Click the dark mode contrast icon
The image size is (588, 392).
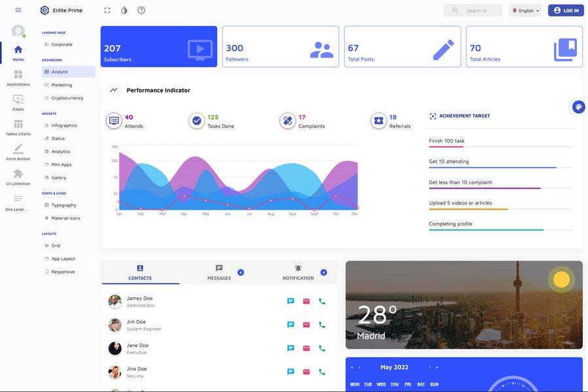click(x=122, y=8)
